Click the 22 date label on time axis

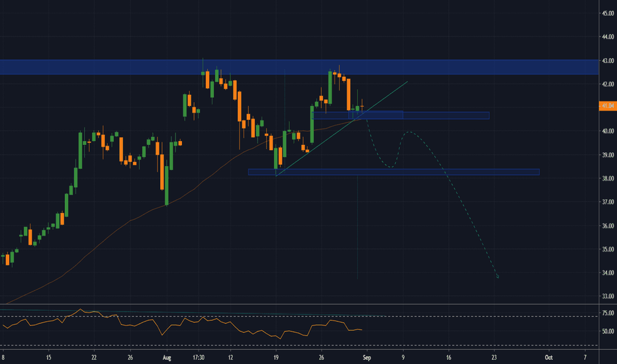pos(93,357)
